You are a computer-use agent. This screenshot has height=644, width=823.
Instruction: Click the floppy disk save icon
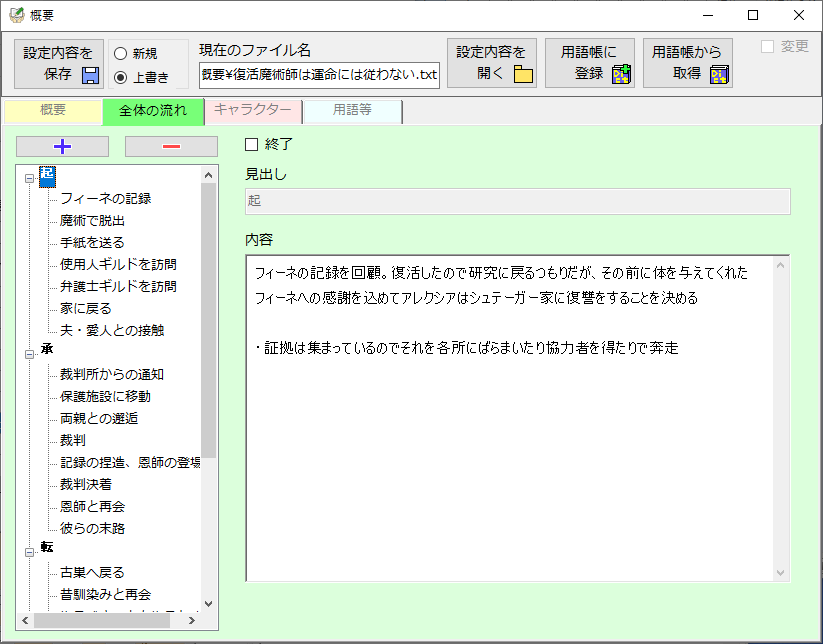point(90,75)
